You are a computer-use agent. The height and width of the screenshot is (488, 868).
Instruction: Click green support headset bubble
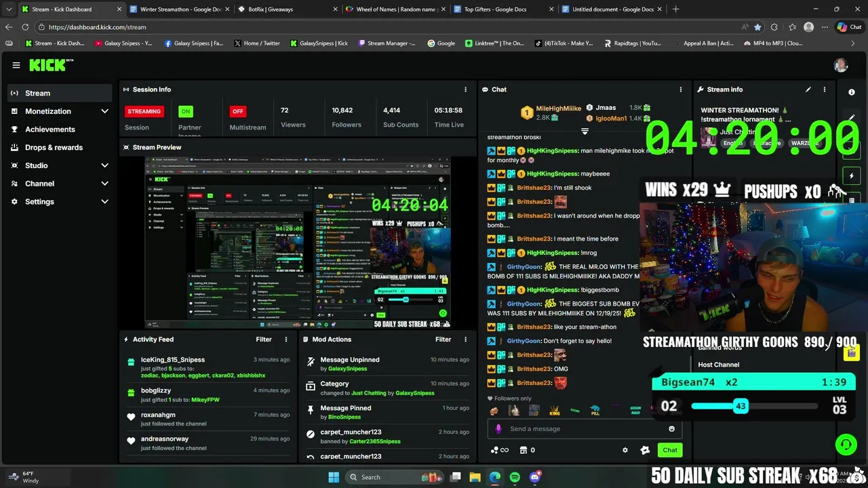[846, 445]
